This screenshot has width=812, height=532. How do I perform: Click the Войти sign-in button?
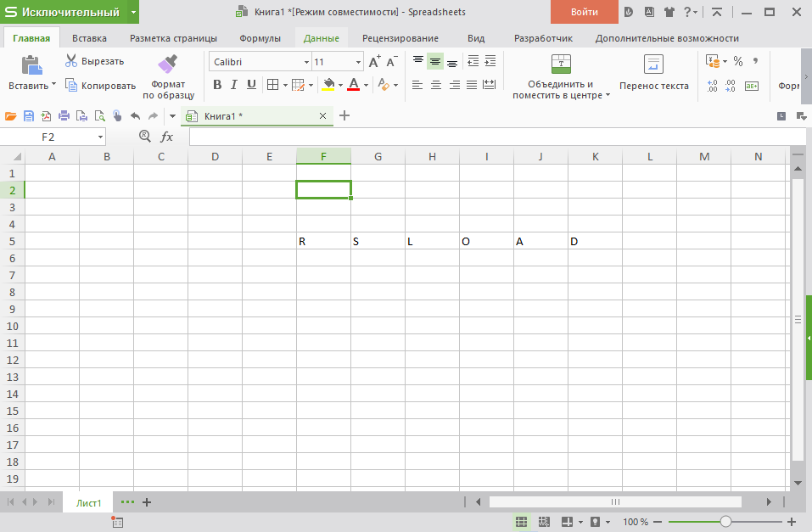coord(584,12)
